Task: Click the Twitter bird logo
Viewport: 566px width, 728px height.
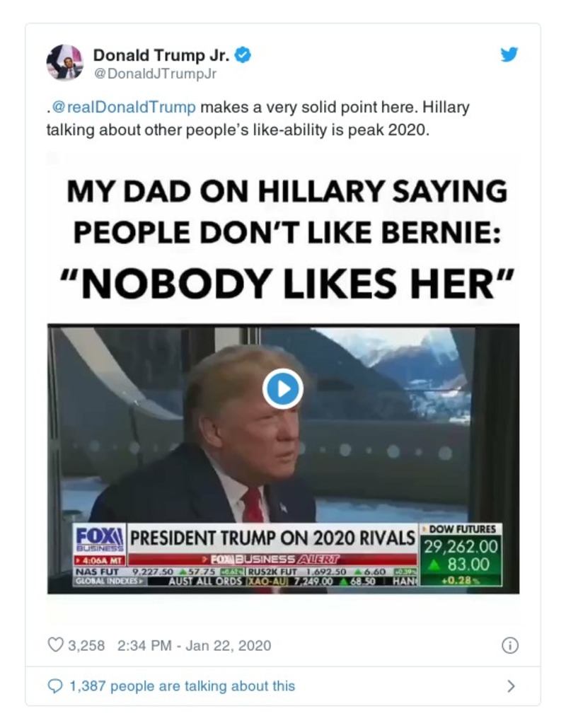Action: [x=508, y=53]
